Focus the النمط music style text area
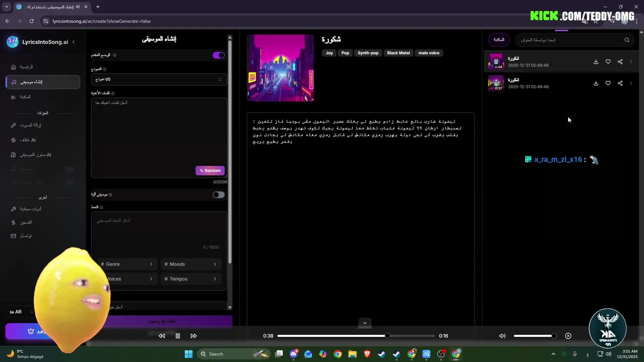Screen dimensions: 644x362 pyautogui.click(x=159, y=231)
